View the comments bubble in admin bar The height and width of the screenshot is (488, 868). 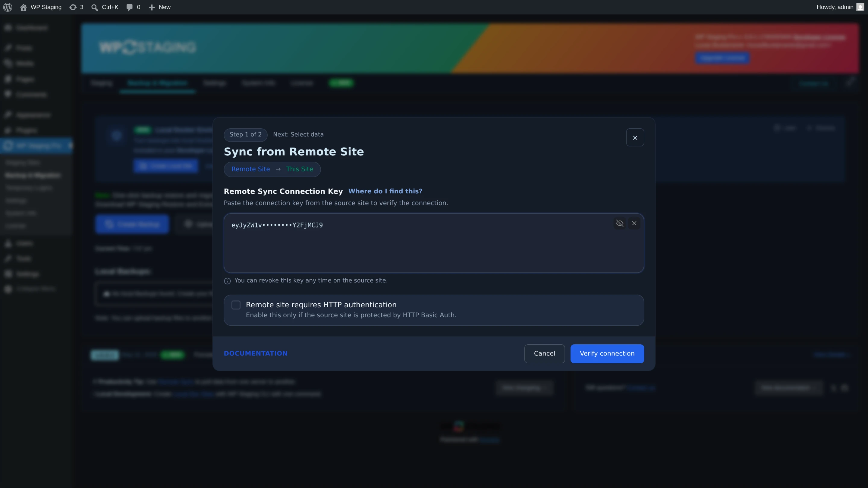click(133, 7)
